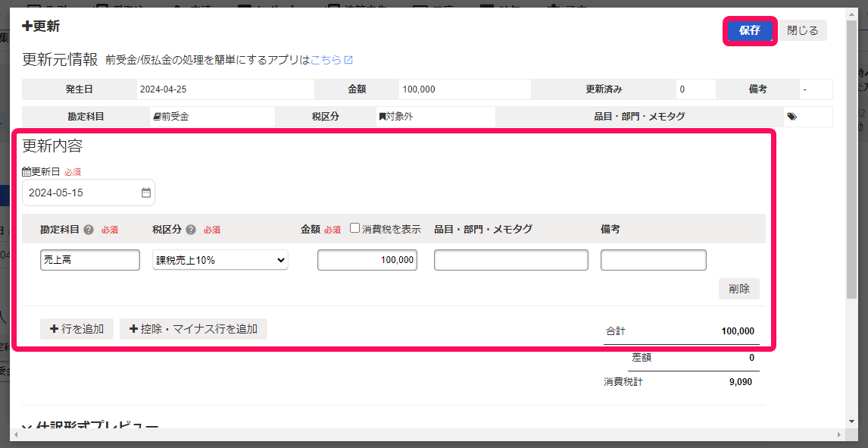Click the scroll-left arrow of horizontal scrollbar
This screenshot has height=448, width=868.
pyautogui.click(x=15, y=434)
